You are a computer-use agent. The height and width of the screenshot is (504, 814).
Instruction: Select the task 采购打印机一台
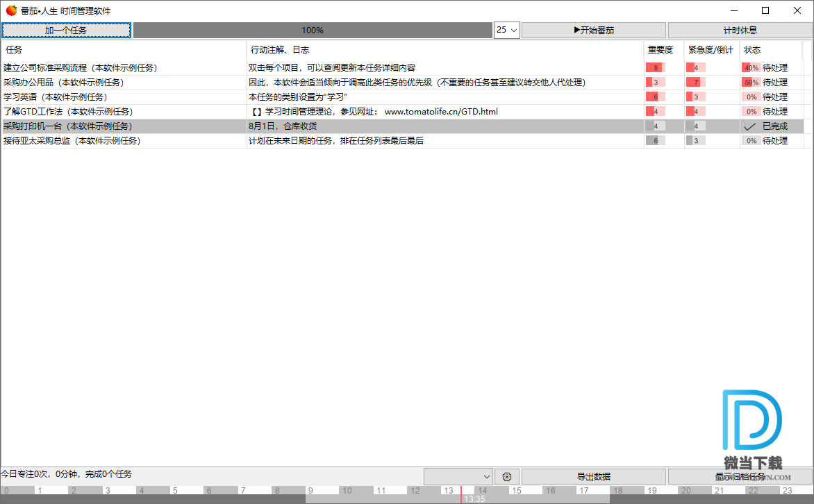(68, 126)
